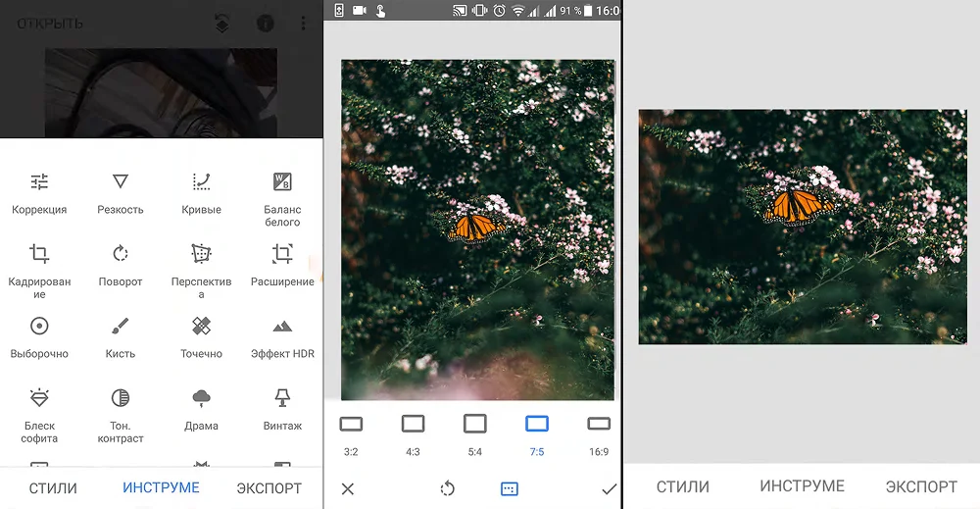Open the layers edit stack icon
Viewport: 980px width, 509px height.
coord(221,24)
